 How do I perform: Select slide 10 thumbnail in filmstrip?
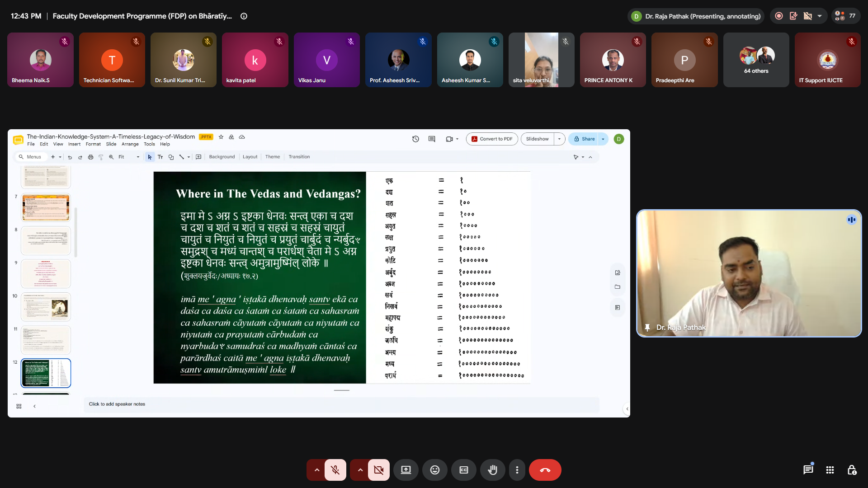tap(46, 307)
